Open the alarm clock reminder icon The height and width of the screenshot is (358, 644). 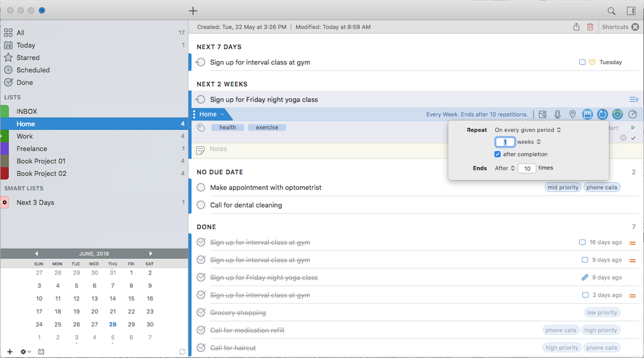[618, 114]
